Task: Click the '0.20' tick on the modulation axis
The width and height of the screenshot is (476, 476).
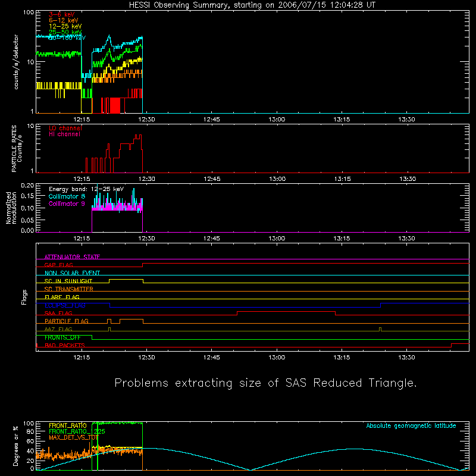Action: click(x=27, y=186)
